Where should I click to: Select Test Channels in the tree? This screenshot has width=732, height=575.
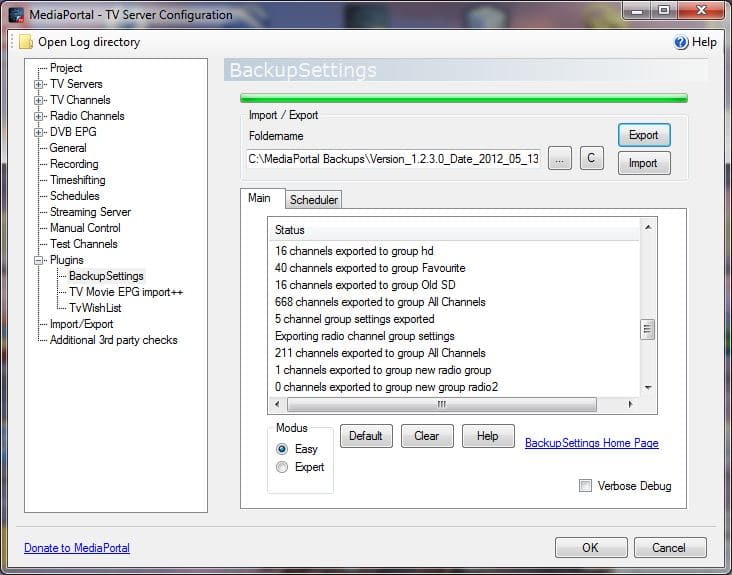point(84,244)
